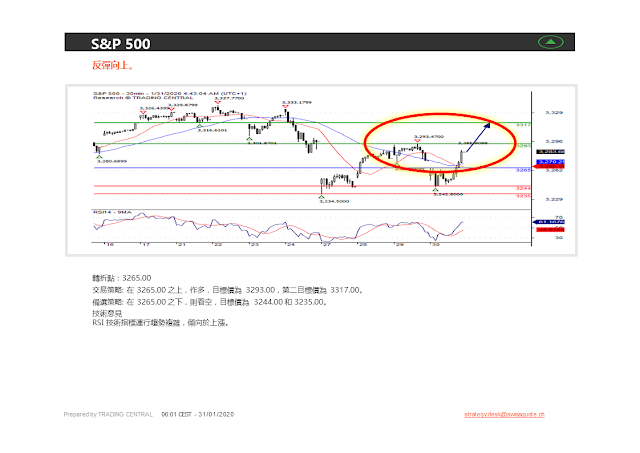Click the Prepared by TRADING CENTRAL footer
Image resolution: width=640 pixels, height=453 pixels.
[108, 414]
